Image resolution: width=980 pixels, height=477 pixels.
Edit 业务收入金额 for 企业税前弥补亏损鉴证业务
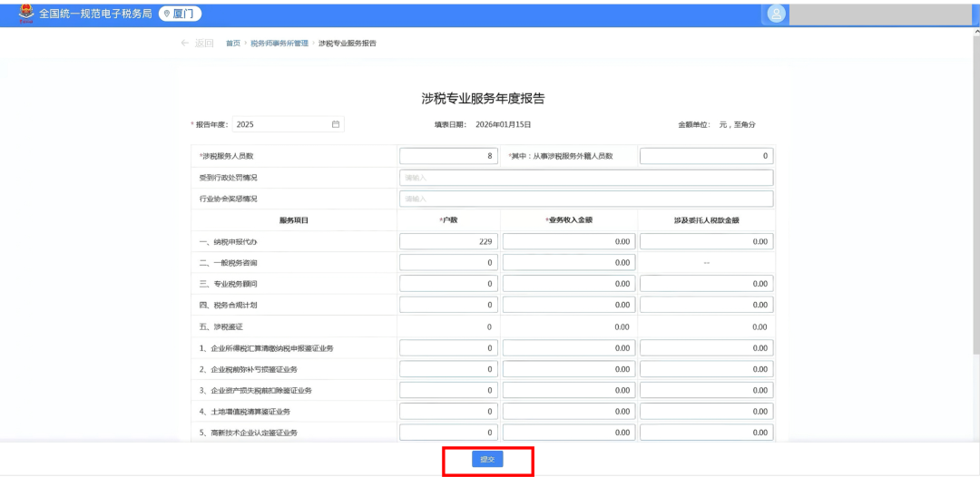tap(569, 369)
